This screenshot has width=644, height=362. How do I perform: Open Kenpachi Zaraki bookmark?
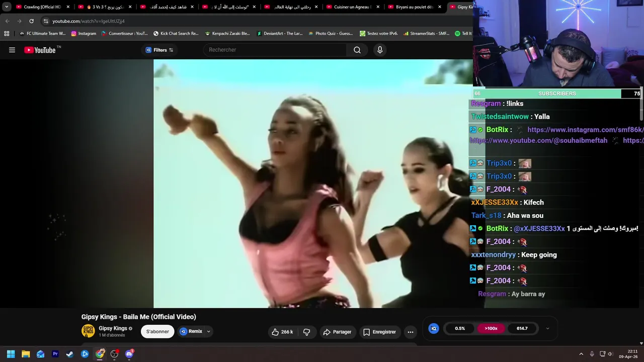point(227,34)
